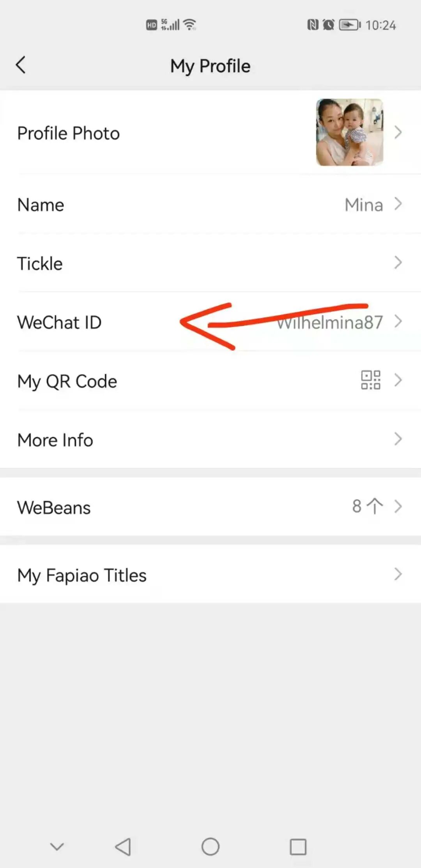Expand the Profile Photo row chevron
Screen dimensions: 421x868
coord(398,132)
